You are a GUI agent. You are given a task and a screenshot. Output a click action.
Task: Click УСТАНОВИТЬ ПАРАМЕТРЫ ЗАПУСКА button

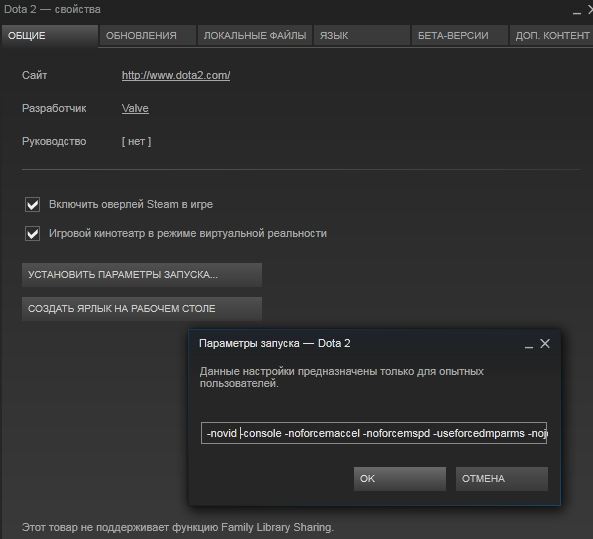[142, 275]
